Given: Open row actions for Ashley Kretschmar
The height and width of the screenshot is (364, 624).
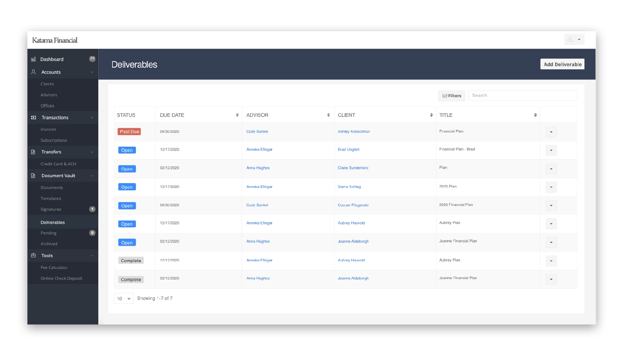Looking at the screenshot, I should [x=551, y=132].
